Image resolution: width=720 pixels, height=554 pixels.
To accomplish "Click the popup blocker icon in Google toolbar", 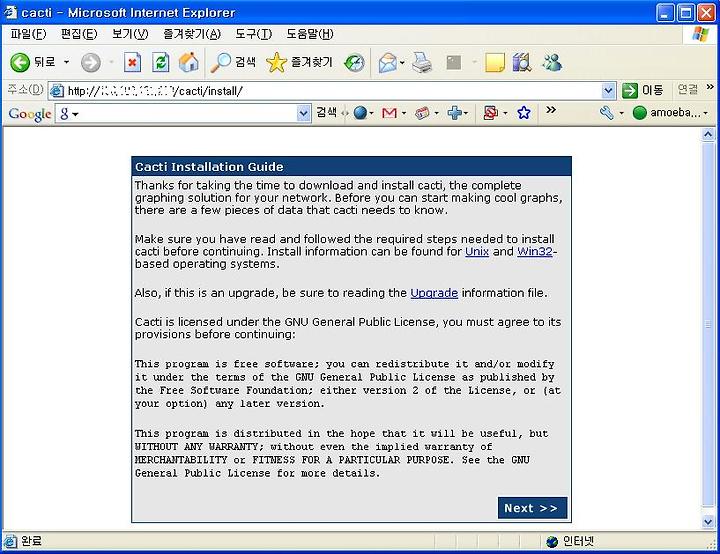I will click(490, 113).
